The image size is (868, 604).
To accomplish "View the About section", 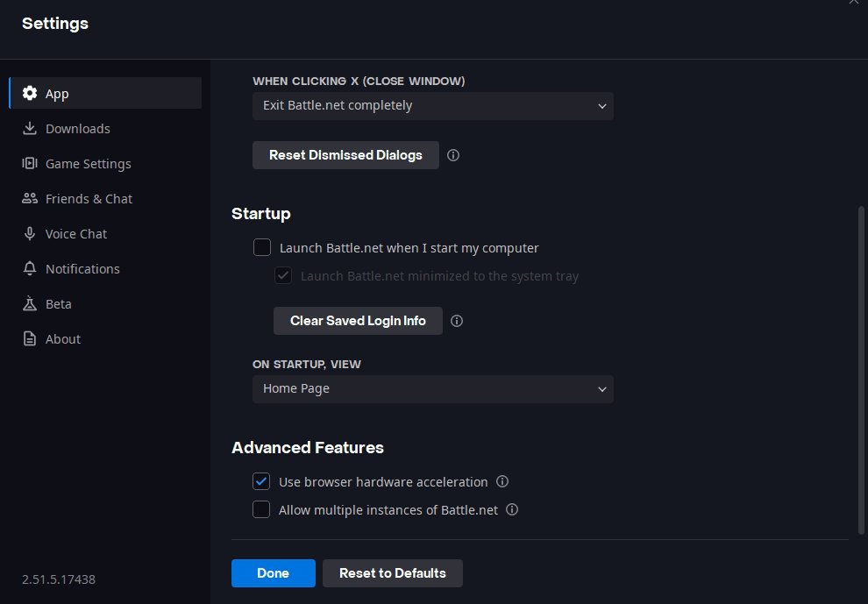I will [105, 338].
